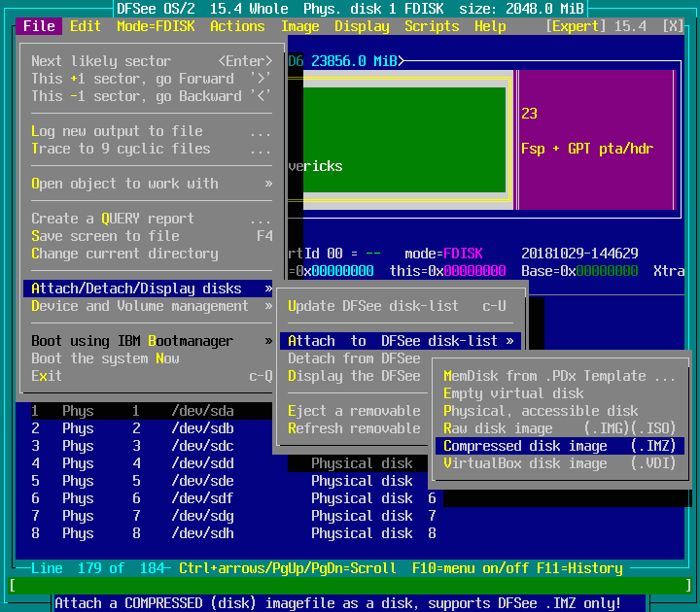The height and width of the screenshot is (612, 700).
Task: Click Save screen to file
Action: pos(151,236)
